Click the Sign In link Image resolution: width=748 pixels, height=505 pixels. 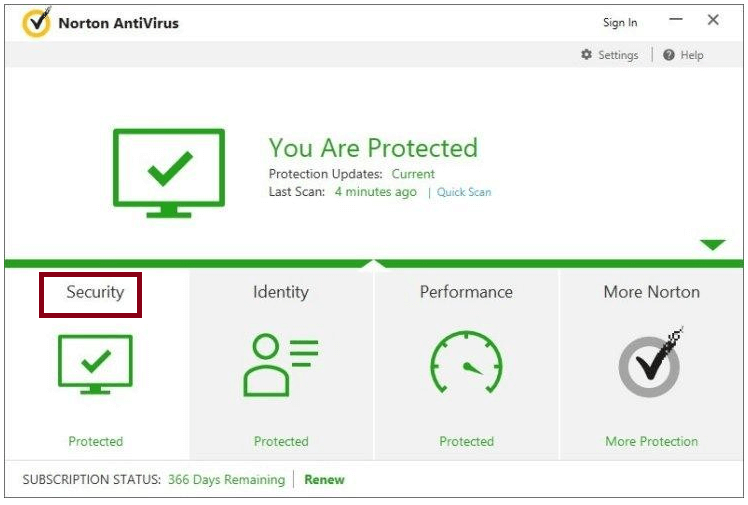[x=620, y=22]
